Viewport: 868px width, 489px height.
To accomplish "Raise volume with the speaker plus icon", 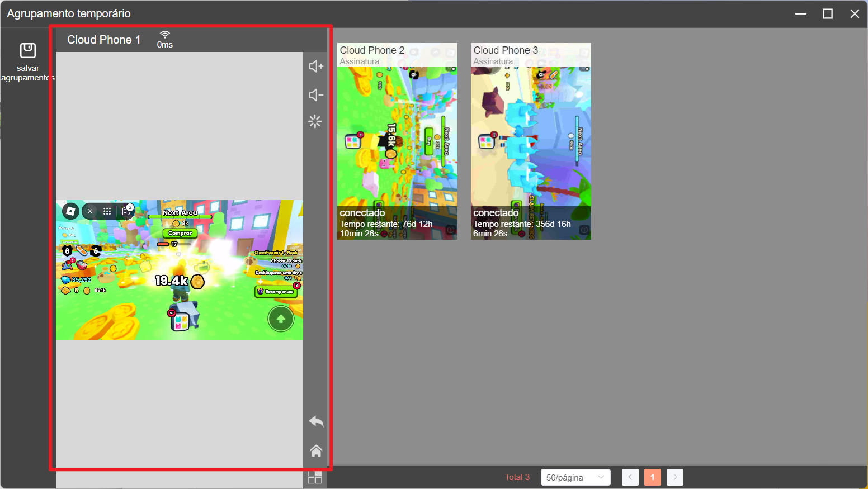I will [316, 67].
